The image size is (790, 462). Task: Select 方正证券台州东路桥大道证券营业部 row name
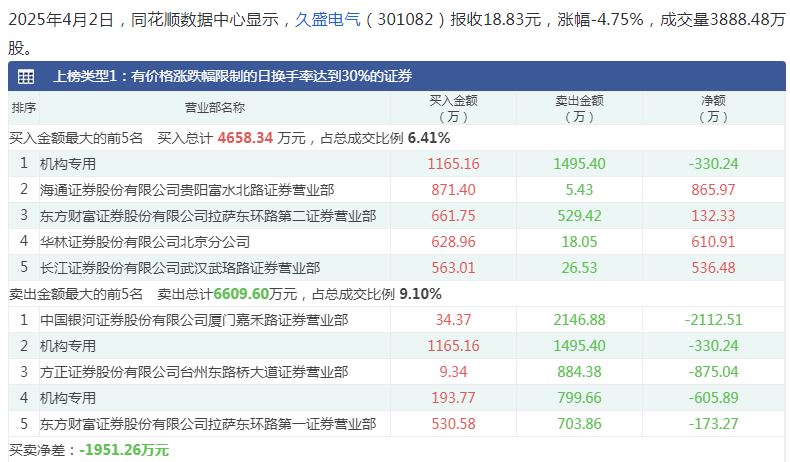click(194, 372)
